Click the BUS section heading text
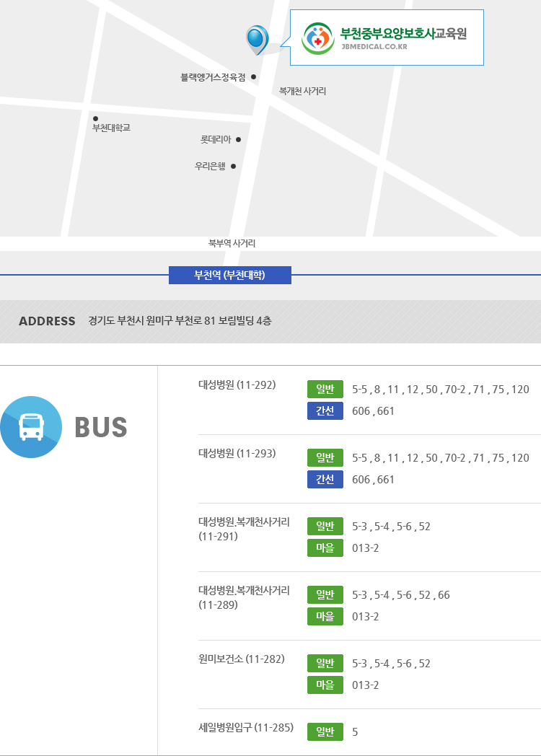 101,427
